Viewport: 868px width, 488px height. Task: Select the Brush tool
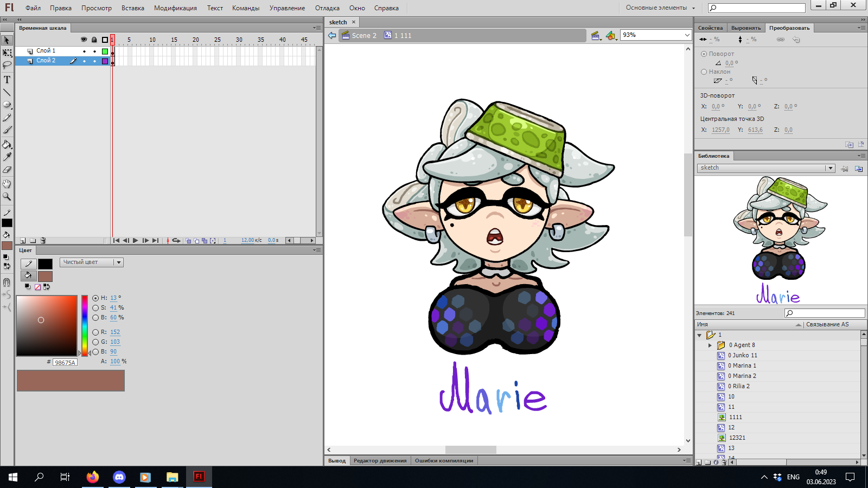click(x=7, y=130)
